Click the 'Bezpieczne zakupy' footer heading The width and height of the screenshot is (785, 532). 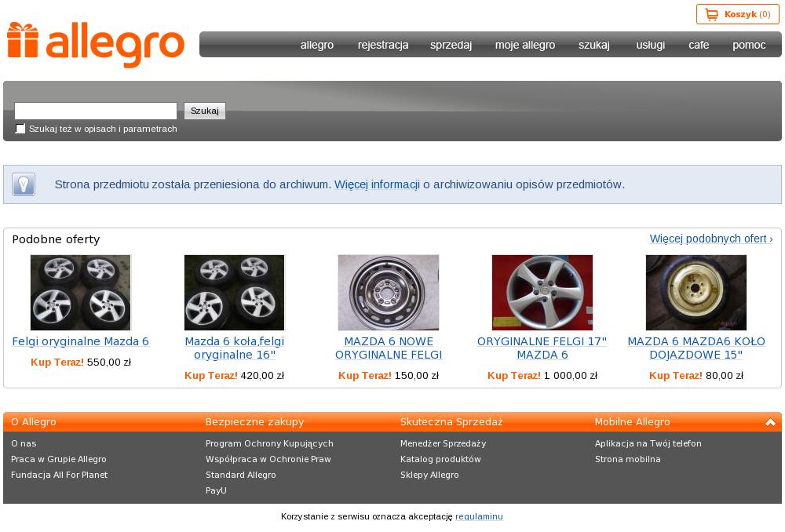point(255,422)
